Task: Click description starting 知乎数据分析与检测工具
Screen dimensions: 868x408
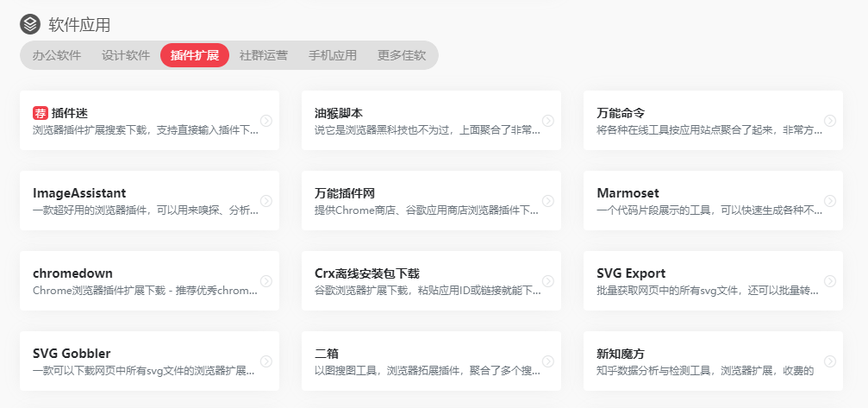Action: tap(705, 371)
